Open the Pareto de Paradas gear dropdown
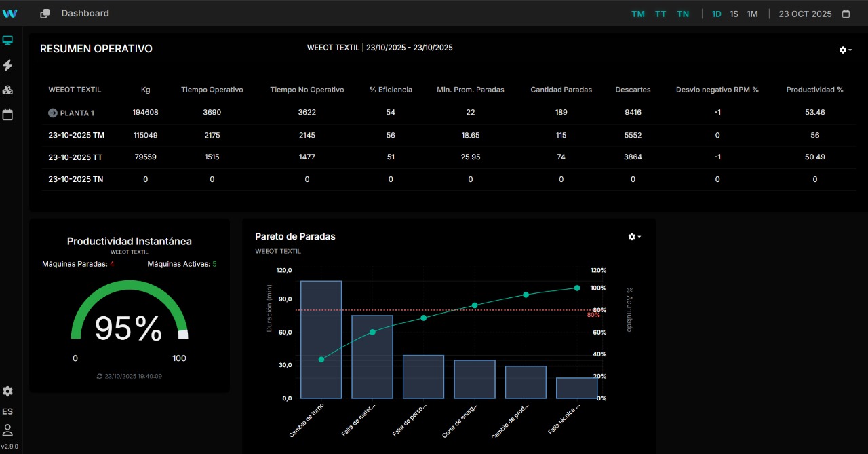868x454 pixels. coord(633,236)
